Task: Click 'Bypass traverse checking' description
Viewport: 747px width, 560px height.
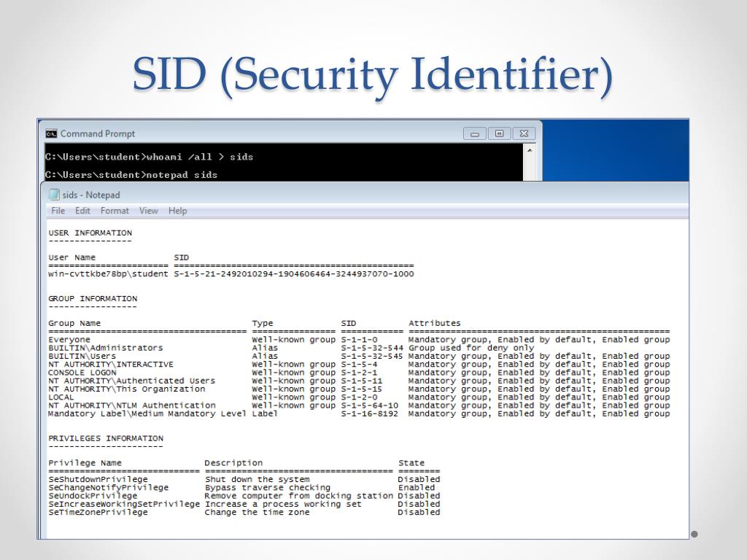Action: click(267, 488)
